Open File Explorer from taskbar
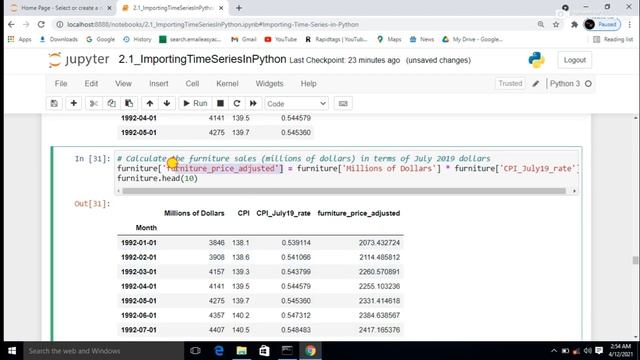 tap(242, 351)
